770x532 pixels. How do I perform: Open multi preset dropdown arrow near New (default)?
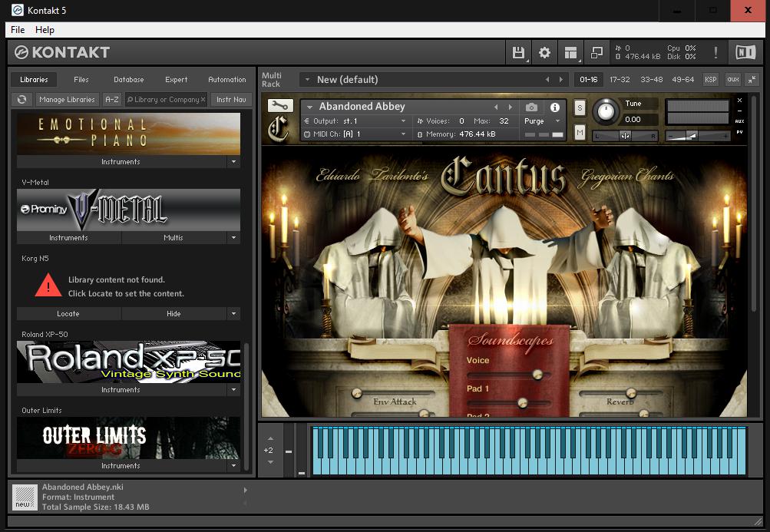[x=307, y=79]
